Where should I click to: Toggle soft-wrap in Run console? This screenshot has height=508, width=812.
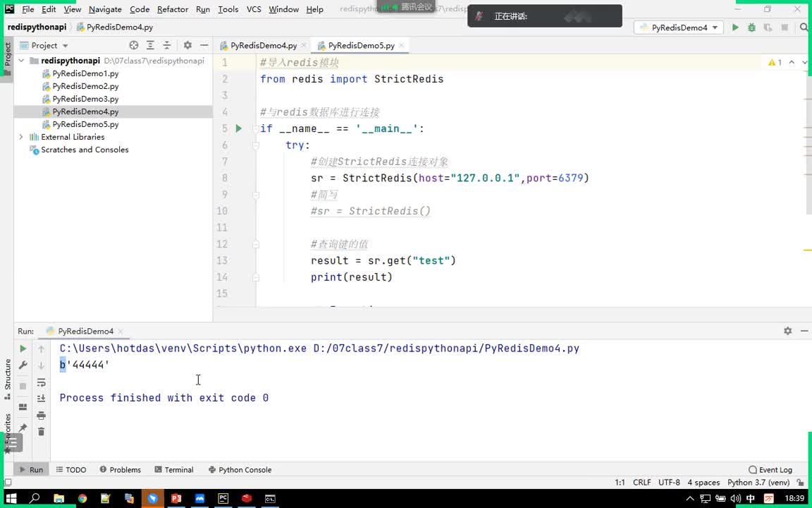pos(41,382)
